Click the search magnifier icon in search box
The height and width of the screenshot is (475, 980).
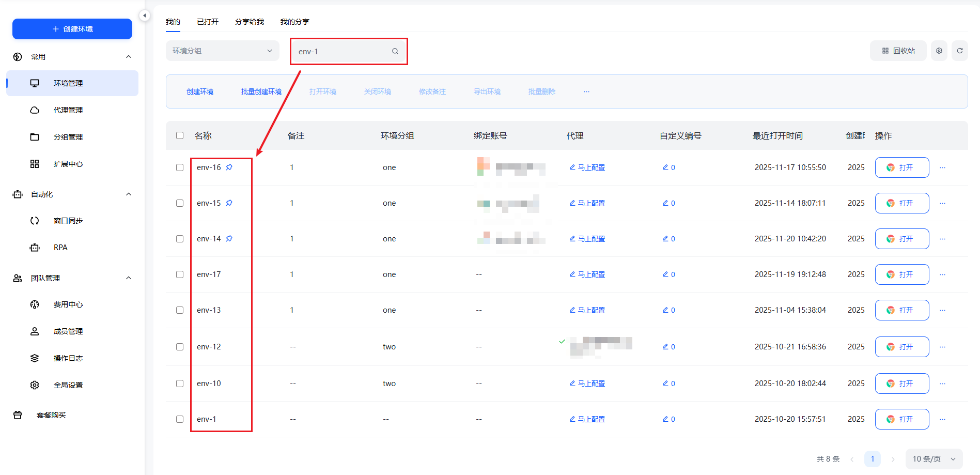click(395, 51)
